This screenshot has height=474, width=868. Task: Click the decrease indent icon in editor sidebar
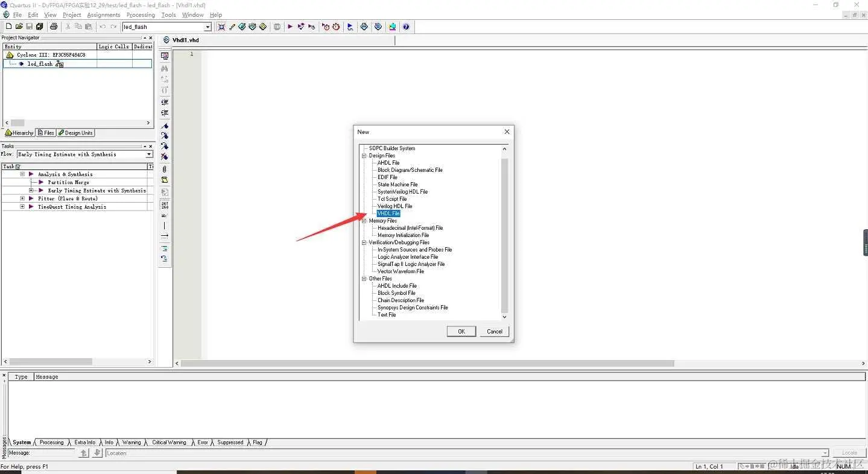tap(165, 113)
